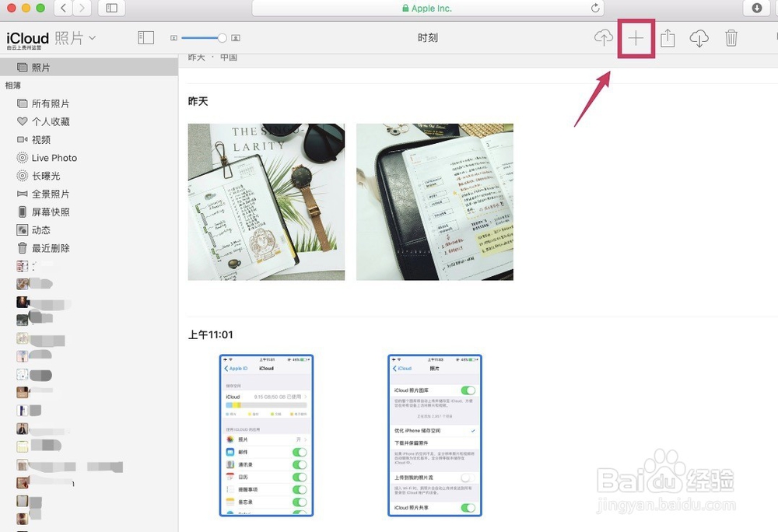
Task: Toggle the sidebar panel icon
Action: click(x=145, y=37)
